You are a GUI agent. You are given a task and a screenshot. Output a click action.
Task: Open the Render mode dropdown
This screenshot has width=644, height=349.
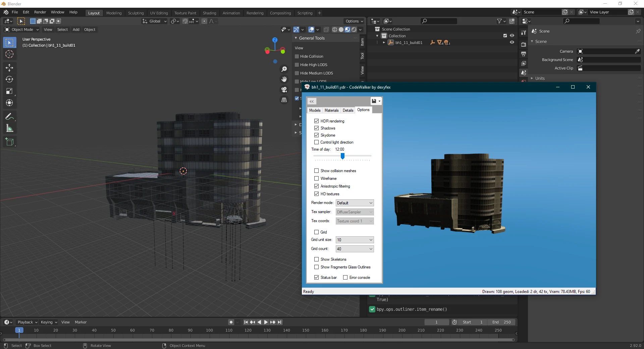(x=355, y=203)
